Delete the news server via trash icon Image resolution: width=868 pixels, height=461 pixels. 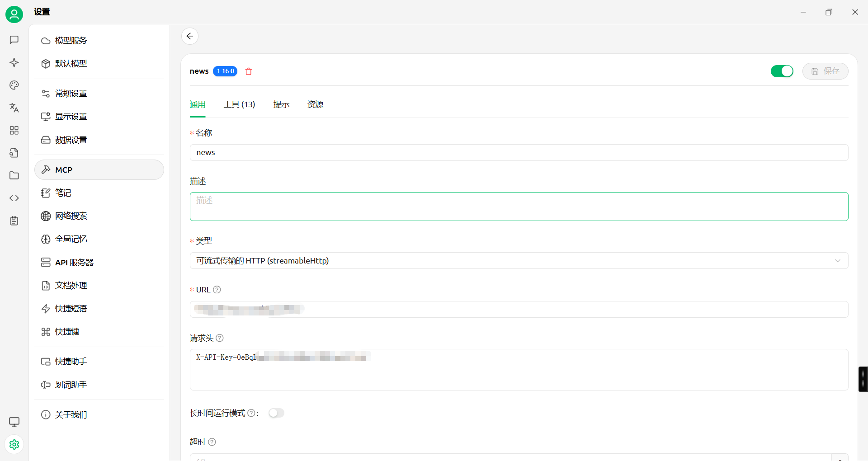pos(249,71)
